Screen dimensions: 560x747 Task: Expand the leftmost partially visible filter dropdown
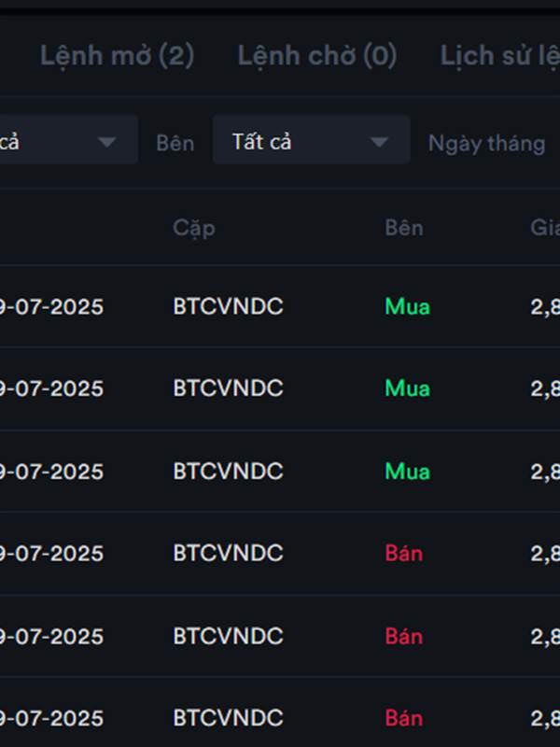click(65, 142)
